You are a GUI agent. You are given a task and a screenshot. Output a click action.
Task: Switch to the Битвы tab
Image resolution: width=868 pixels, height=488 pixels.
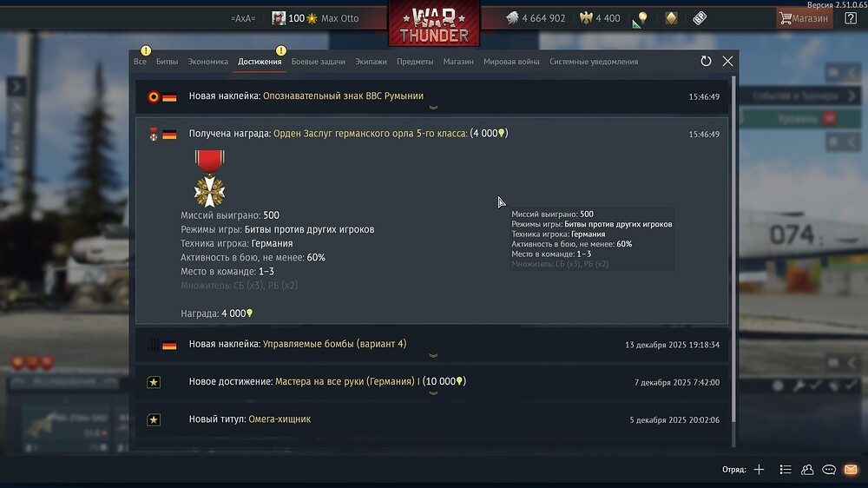click(x=167, y=62)
